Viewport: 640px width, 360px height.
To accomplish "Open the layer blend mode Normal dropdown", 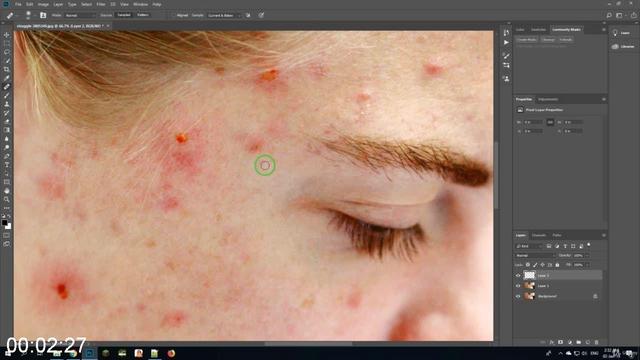I will coord(535,256).
